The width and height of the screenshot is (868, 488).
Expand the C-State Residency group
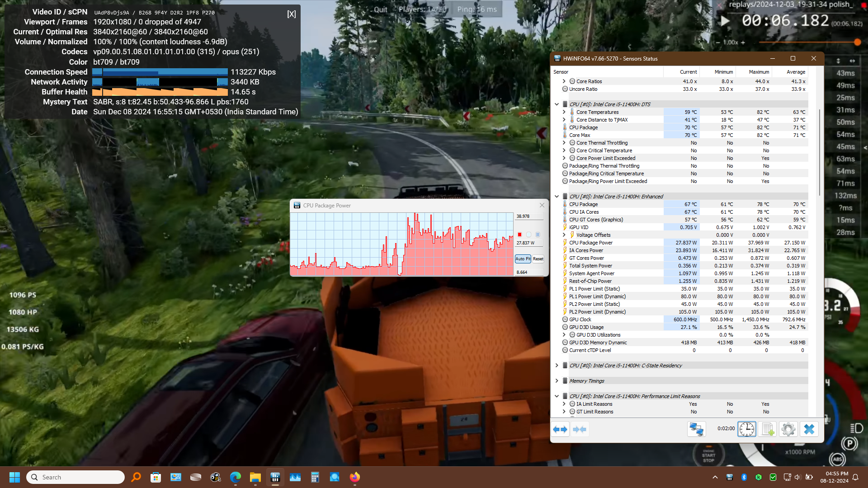pyautogui.click(x=557, y=366)
